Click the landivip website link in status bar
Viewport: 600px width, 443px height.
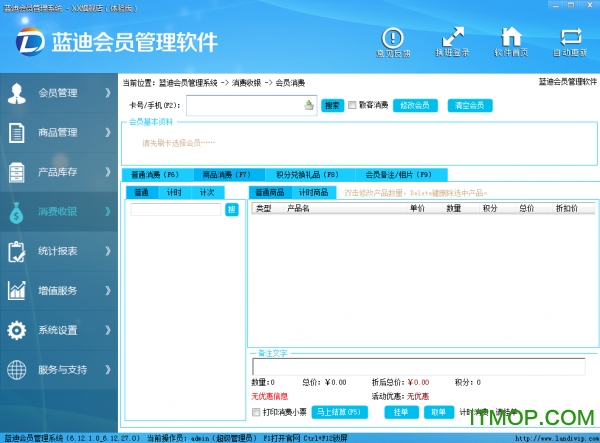pyautogui.click(x=557, y=438)
